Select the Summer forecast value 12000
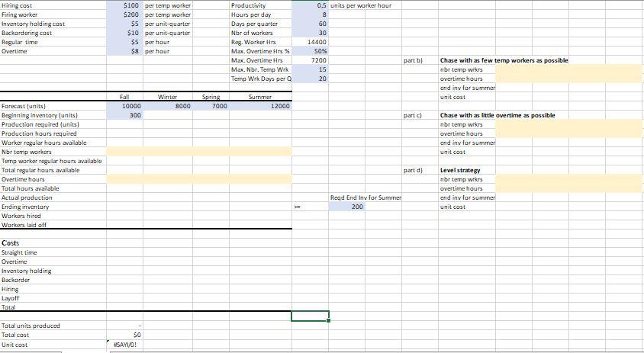The width and height of the screenshot is (644, 353). coord(260,106)
